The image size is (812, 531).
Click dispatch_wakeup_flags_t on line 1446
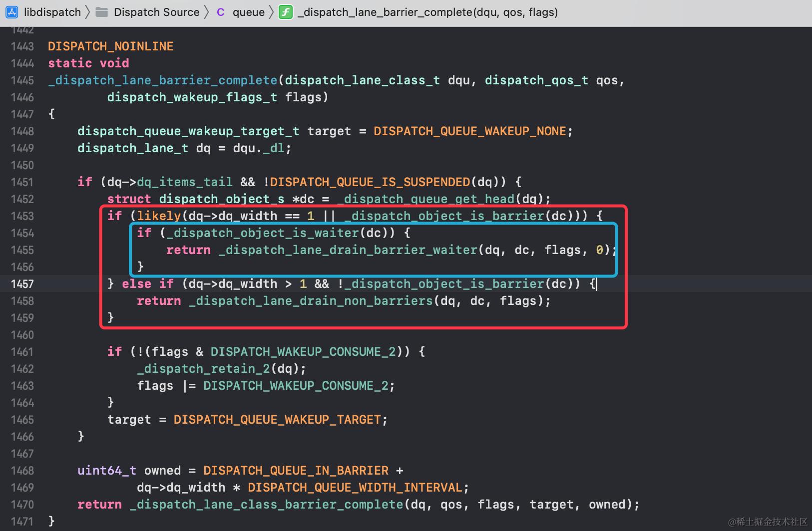[192, 97]
